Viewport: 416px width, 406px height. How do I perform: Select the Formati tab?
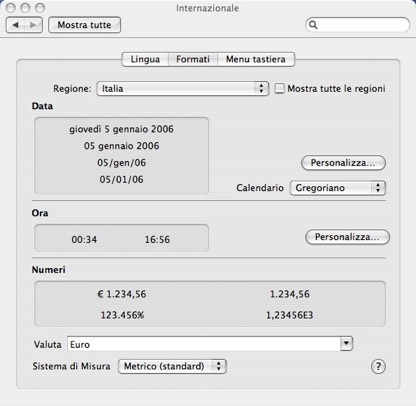[193, 59]
